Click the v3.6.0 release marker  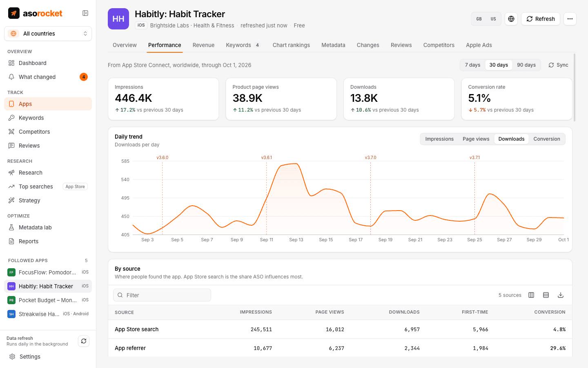tap(163, 157)
